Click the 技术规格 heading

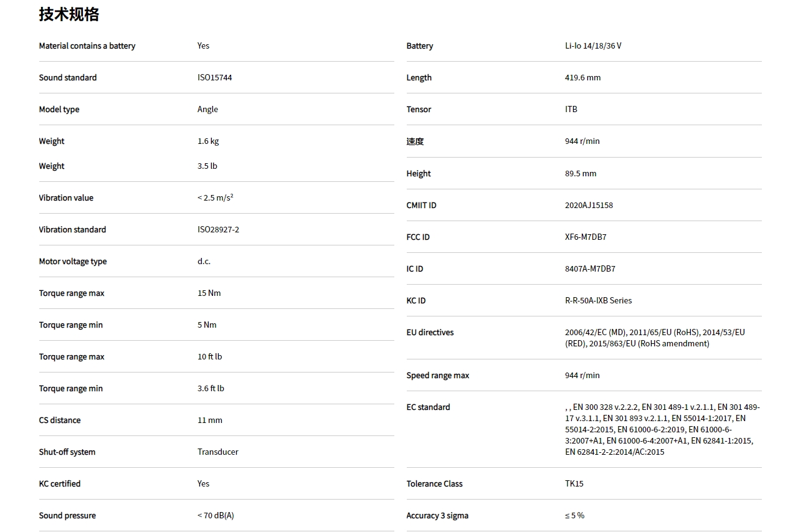[69, 14]
